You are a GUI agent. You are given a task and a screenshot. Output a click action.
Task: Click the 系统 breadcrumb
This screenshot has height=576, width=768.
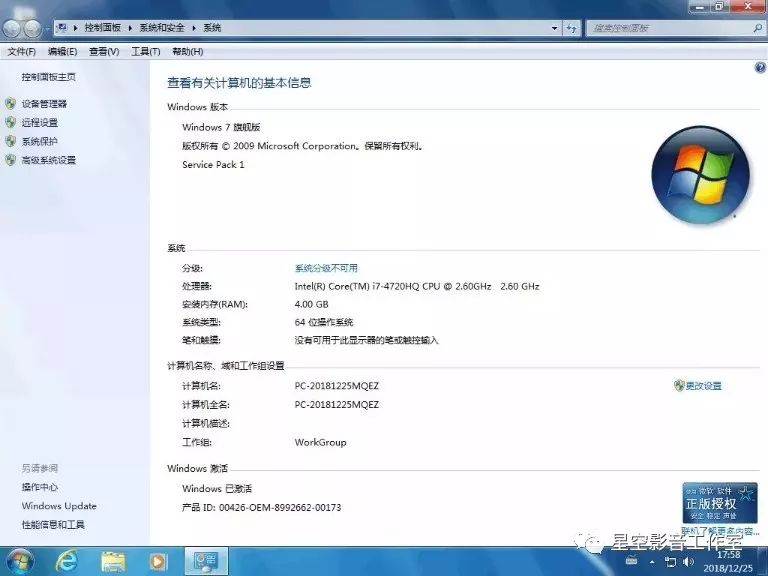[212, 28]
